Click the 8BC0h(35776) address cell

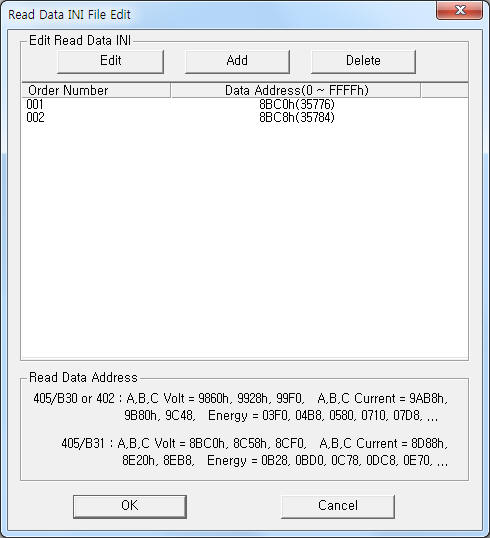[296, 104]
